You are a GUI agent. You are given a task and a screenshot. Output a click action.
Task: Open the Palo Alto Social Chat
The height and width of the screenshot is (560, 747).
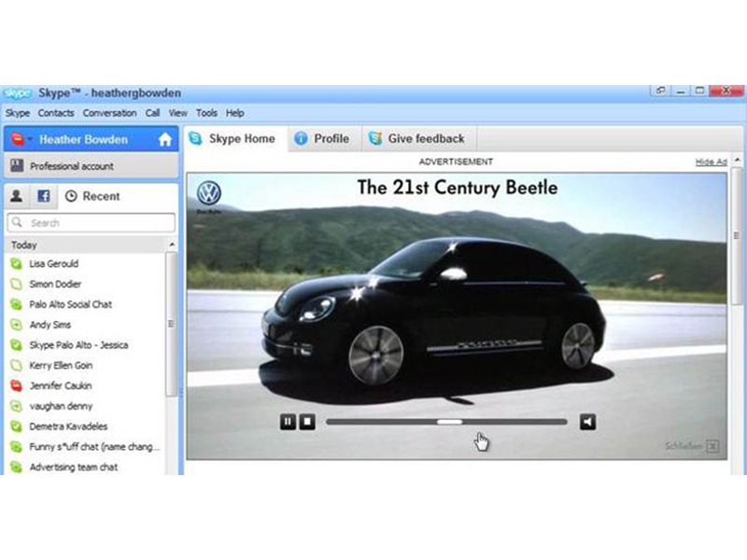86,305
